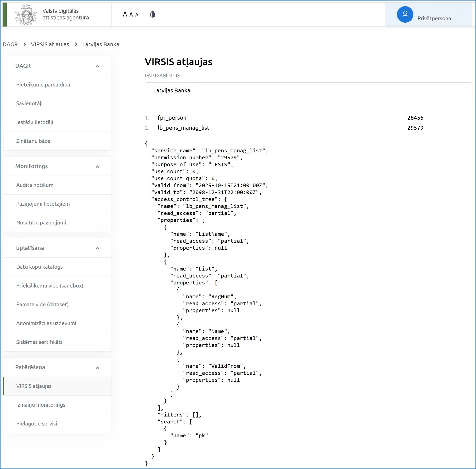Open Sistēmas sertifikāti menu item
Viewport: 476px width, 469px height.
pos(57,342)
